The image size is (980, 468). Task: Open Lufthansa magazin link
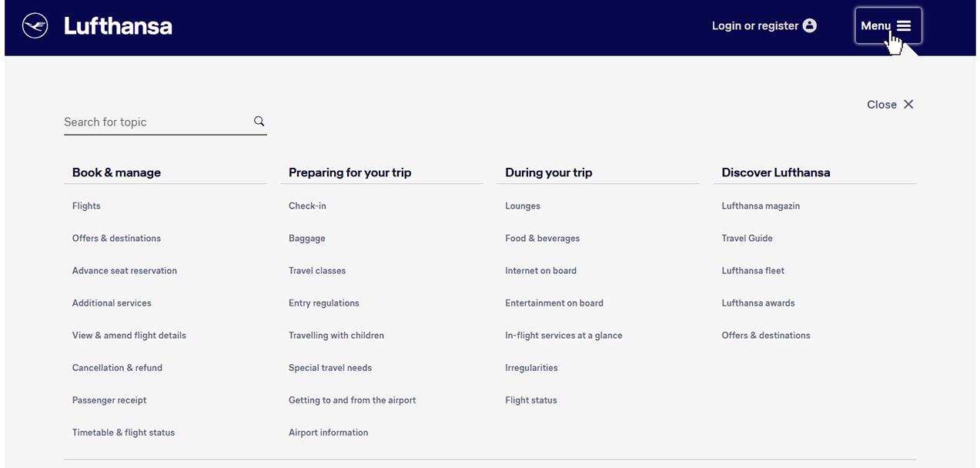761,206
